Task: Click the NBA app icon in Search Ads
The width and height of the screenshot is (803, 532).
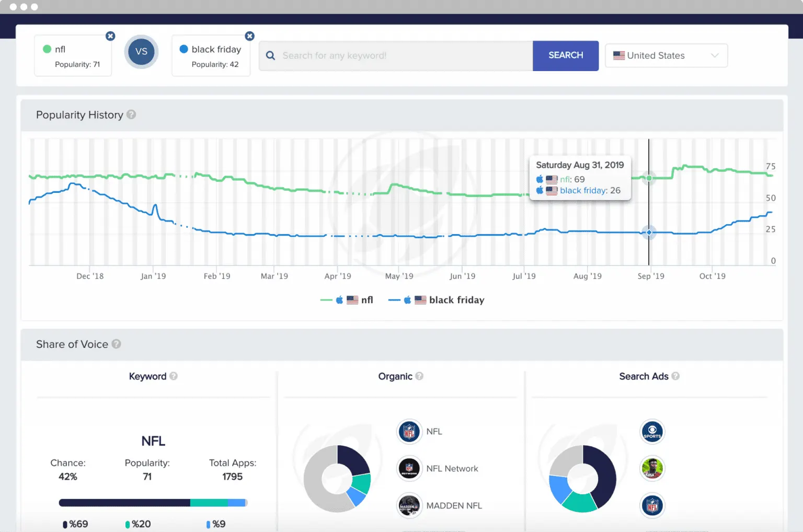Action: [652, 469]
